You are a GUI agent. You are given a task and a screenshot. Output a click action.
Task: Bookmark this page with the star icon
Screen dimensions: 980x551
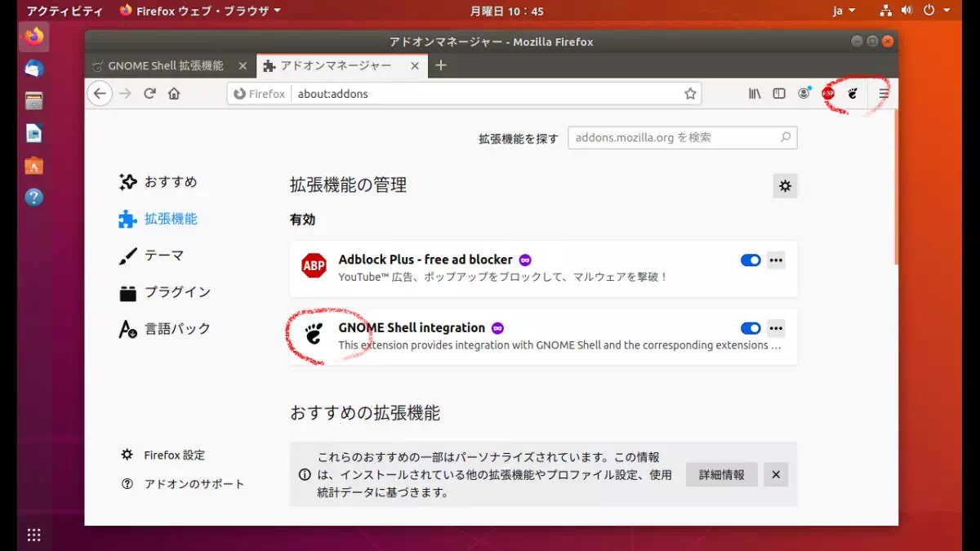click(x=690, y=94)
